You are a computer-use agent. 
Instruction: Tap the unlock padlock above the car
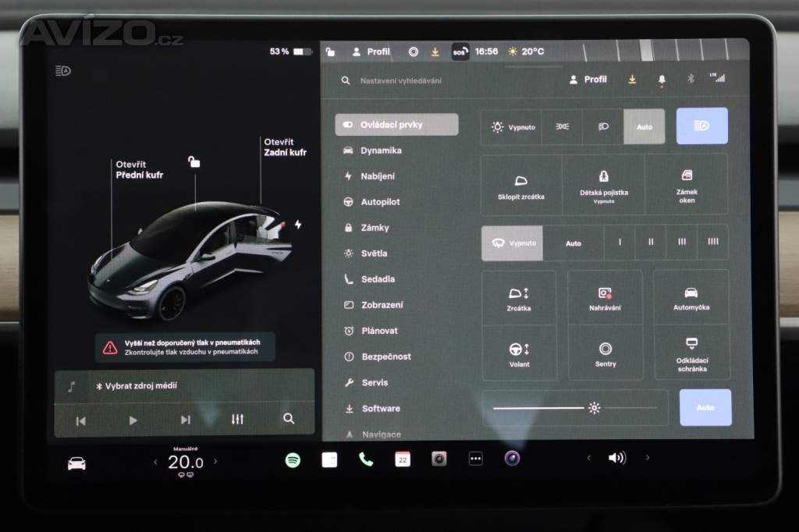(194, 162)
